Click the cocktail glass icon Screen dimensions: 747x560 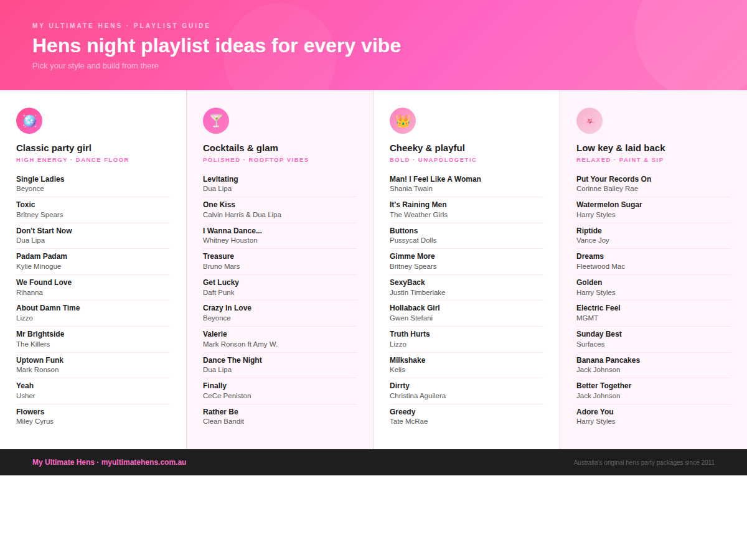point(216,121)
